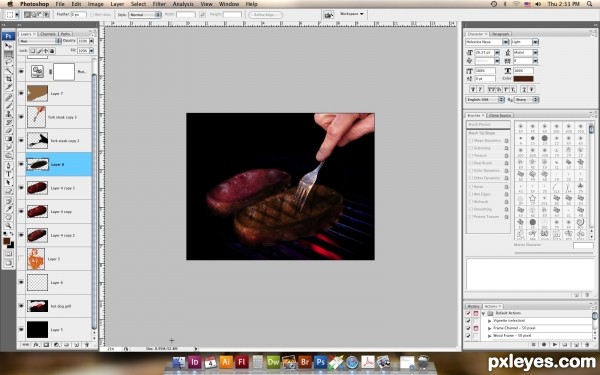Select Brush Presets in Brushes panel
The width and height of the screenshot is (600, 375).
(x=488, y=125)
